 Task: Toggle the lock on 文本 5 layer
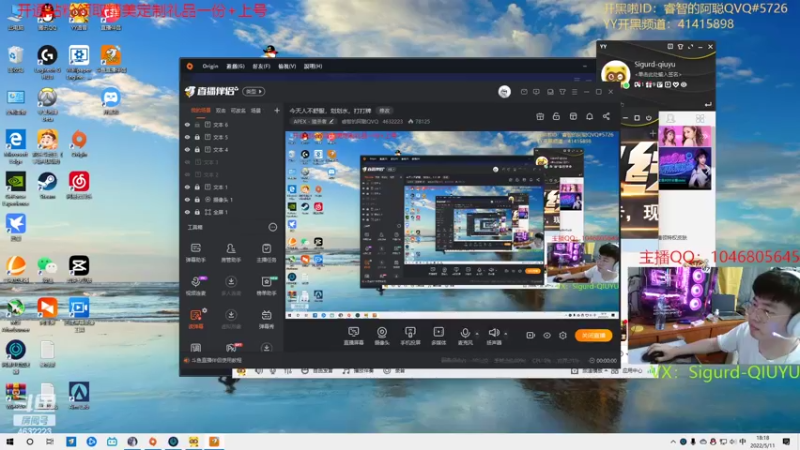pos(197,137)
